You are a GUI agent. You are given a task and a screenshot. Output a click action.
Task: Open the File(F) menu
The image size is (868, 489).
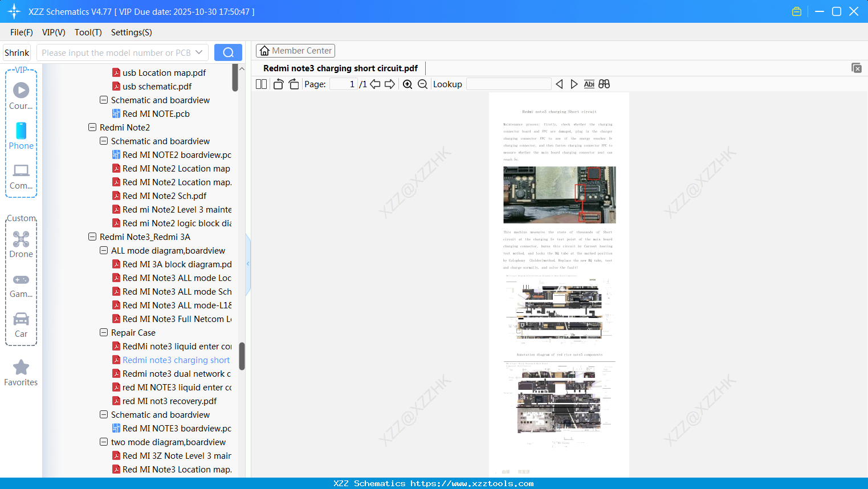click(x=22, y=32)
